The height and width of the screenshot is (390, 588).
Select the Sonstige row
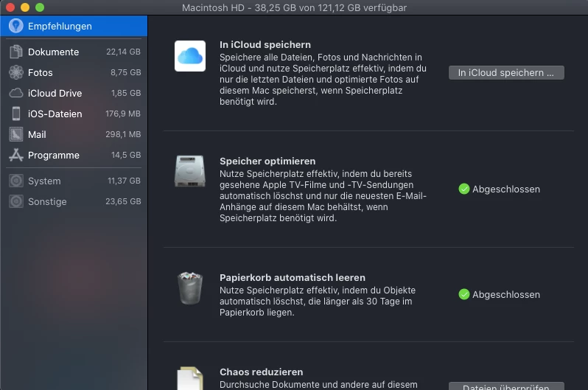(74, 201)
